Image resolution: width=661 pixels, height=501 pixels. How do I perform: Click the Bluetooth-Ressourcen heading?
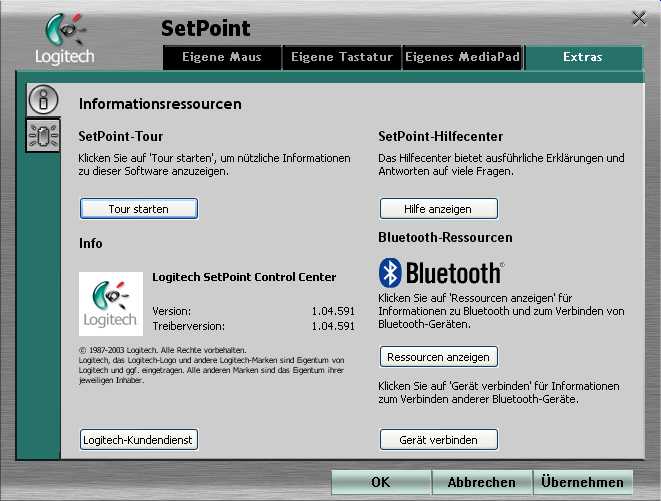click(x=445, y=237)
